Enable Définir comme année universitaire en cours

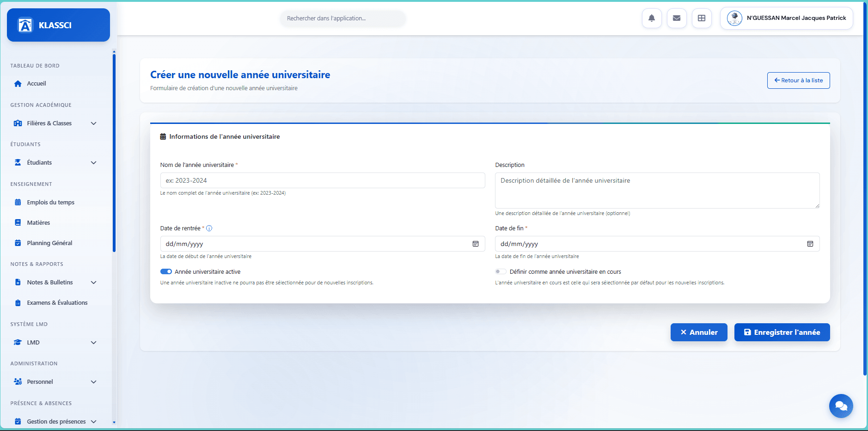tap(501, 271)
